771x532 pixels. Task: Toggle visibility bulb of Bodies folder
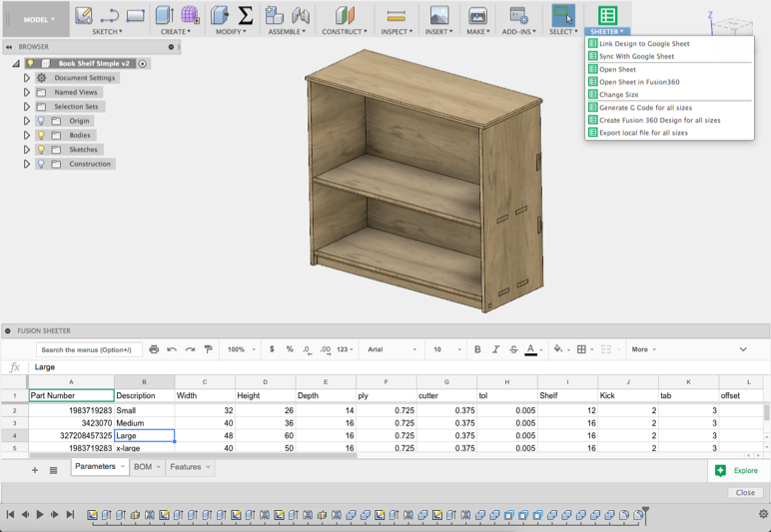[x=41, y=135]
